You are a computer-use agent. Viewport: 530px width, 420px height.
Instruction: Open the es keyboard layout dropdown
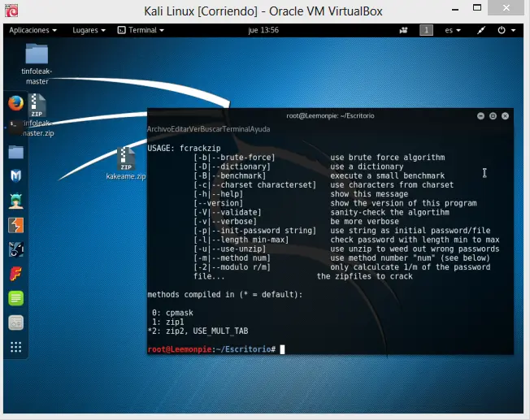(x=453, y=30)
